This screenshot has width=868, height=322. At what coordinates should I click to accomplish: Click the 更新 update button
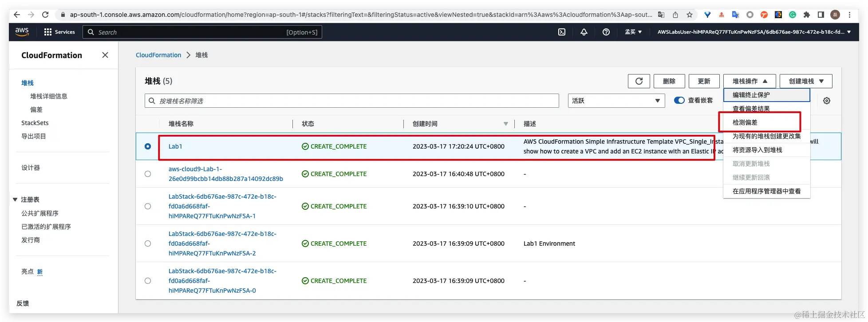[704, 81]
